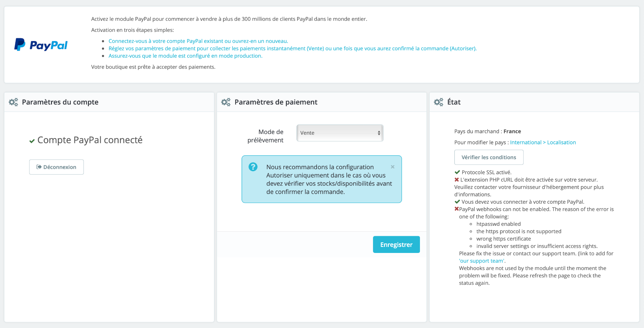Open the 'our support team' link

(x=482, y=261)
